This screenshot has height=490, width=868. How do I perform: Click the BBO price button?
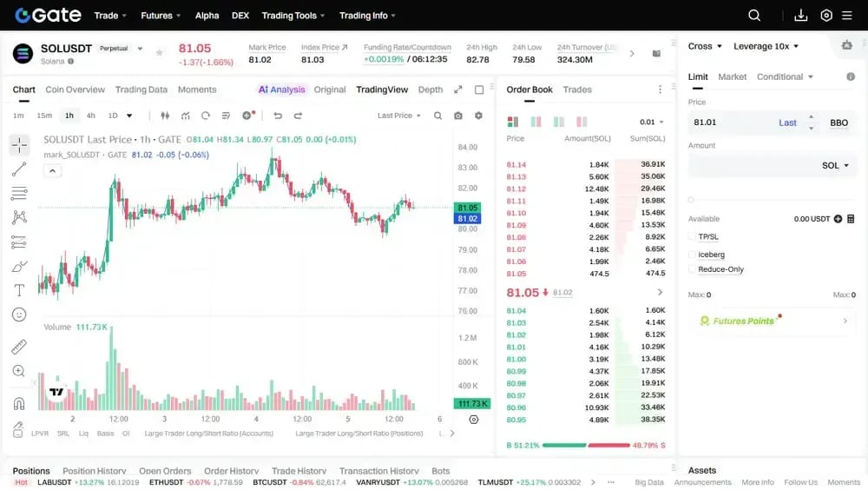tap(838, 123)
